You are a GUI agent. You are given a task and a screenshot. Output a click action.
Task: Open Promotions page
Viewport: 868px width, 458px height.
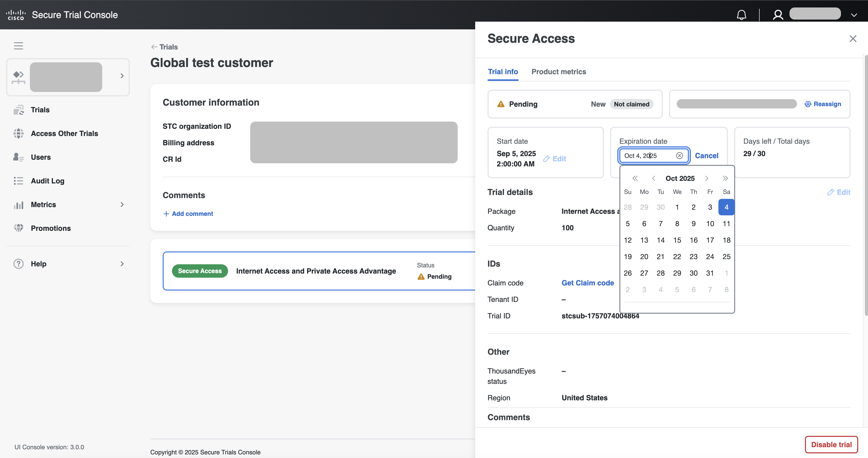click(x=51, y=228)
